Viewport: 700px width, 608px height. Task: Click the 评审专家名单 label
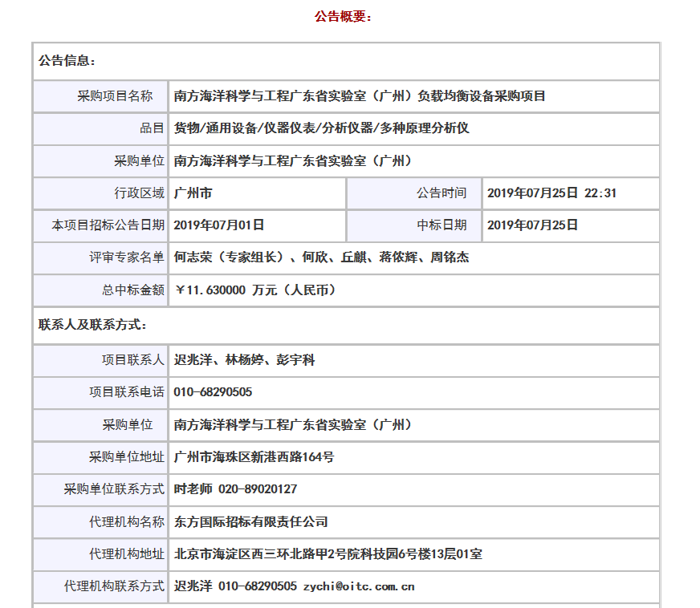[x=127, y=257]
